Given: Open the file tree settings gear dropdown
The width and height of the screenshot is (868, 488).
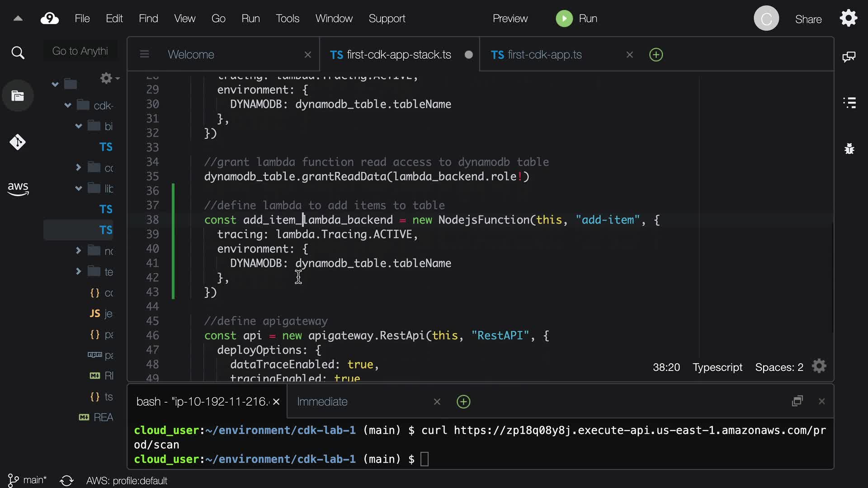Looking at the screenshot, I should (108, 78).
